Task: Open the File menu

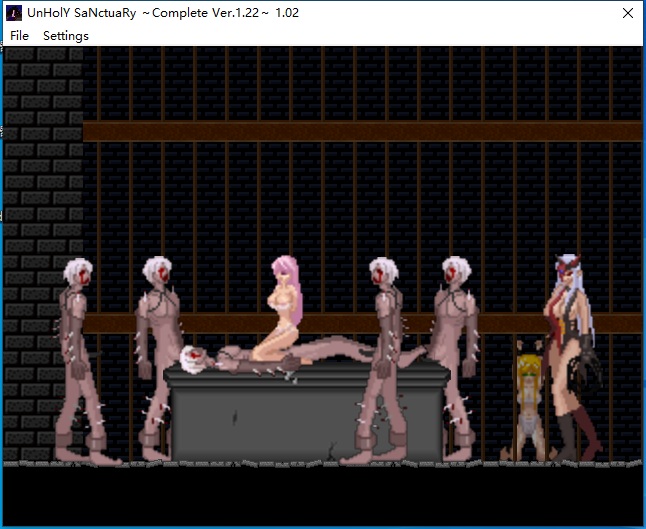Action: (19, 35)
